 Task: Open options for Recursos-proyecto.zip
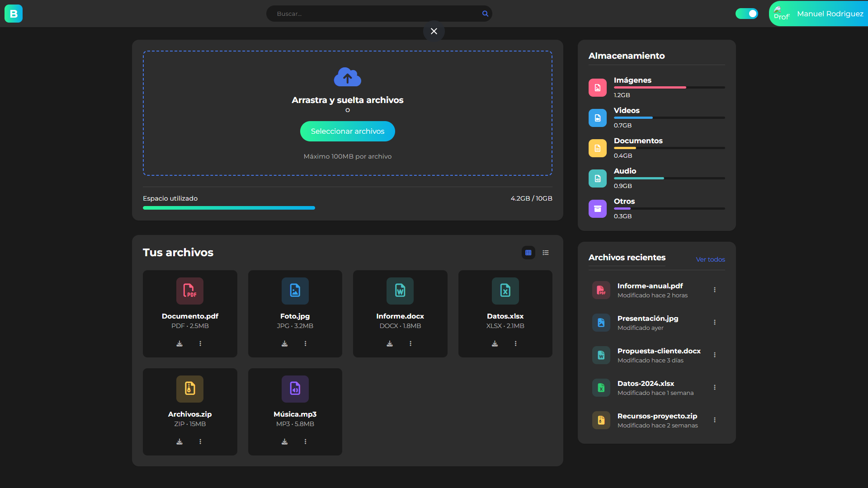coord(715,420)
